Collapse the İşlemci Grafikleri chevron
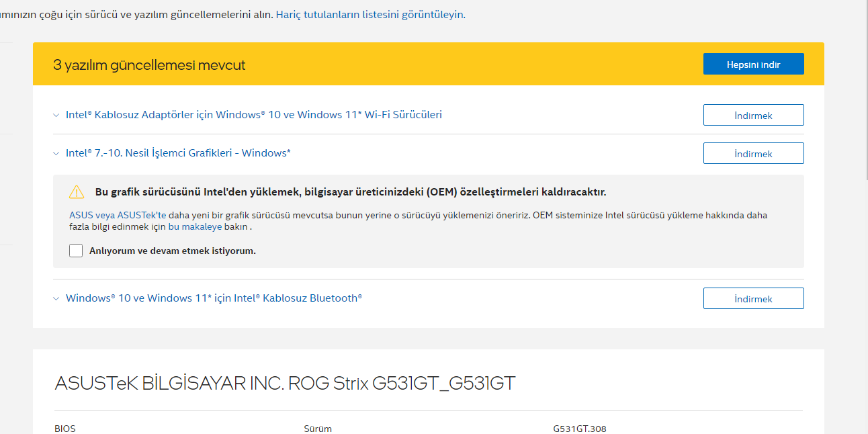Screen dimensions: 868x434 coord(56,153)
